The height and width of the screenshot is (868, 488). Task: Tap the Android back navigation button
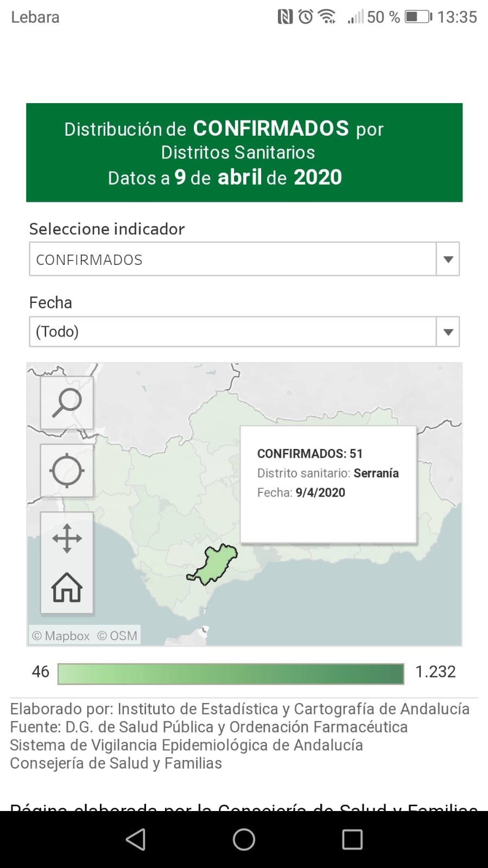click(x=136, y=839)
